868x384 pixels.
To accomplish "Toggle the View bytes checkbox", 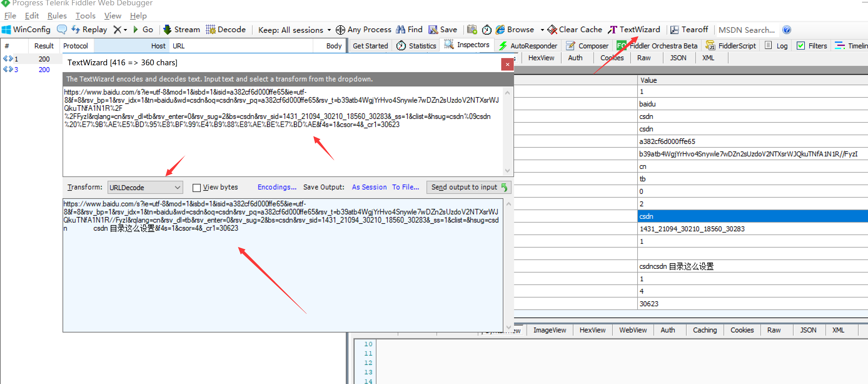I will [196, 187].
